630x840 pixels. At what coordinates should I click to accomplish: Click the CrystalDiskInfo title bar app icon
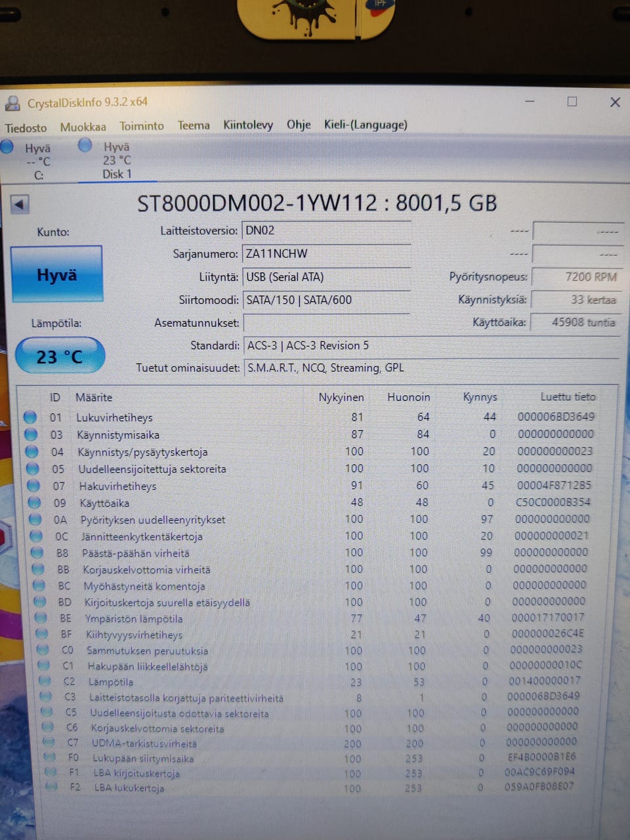tap(12, 103)
